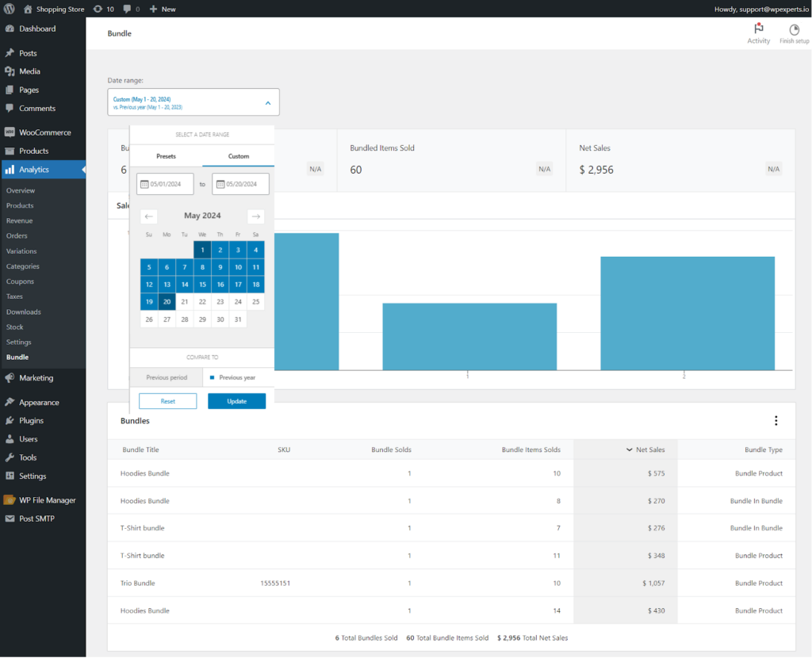Select Previous period comparison option

167,377
